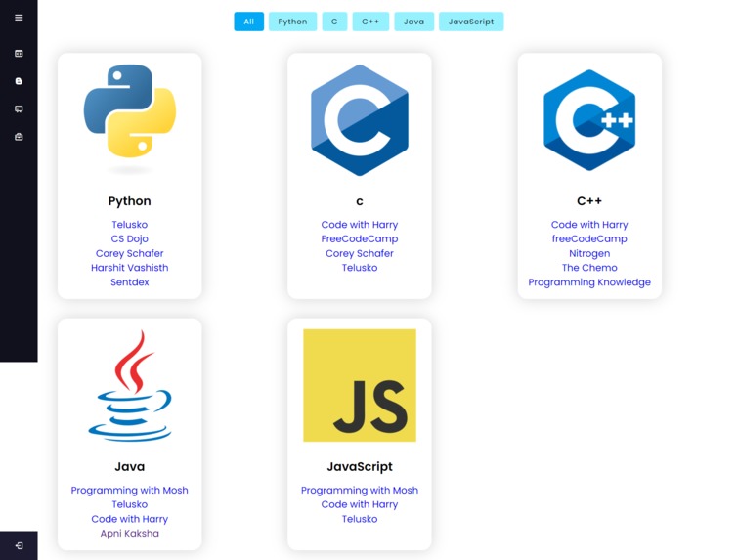Open Code with Harry under C card
Viewport: 738px width, 560px height.
click(360, 225)
